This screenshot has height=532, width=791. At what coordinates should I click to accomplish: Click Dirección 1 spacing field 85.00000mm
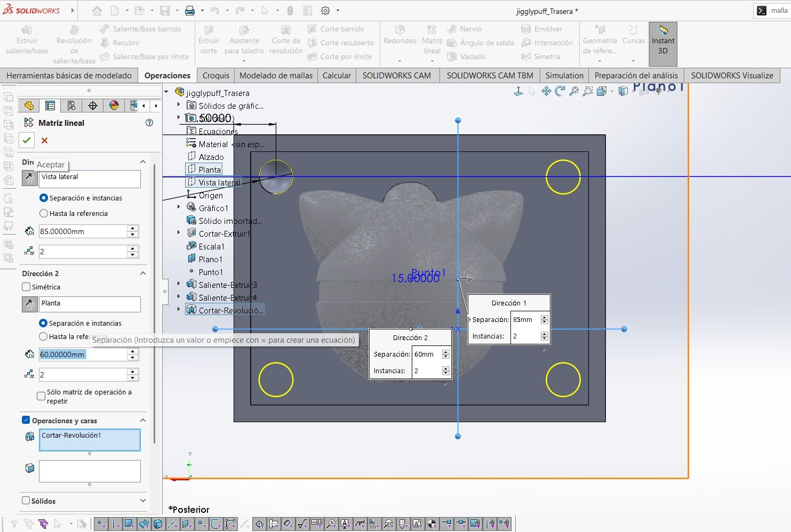coord(83,231)
